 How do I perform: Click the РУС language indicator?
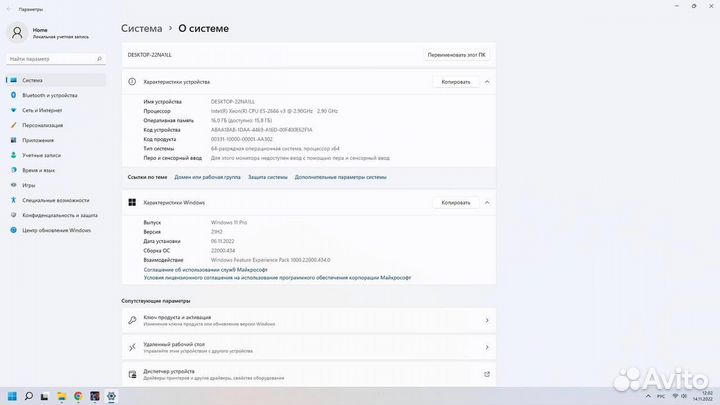click(x=661, y=396)
